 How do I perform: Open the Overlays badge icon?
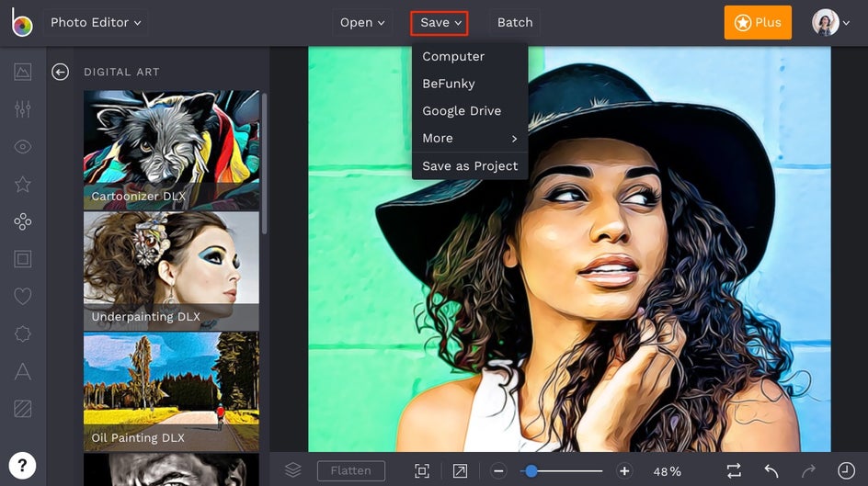pos(23,333)
